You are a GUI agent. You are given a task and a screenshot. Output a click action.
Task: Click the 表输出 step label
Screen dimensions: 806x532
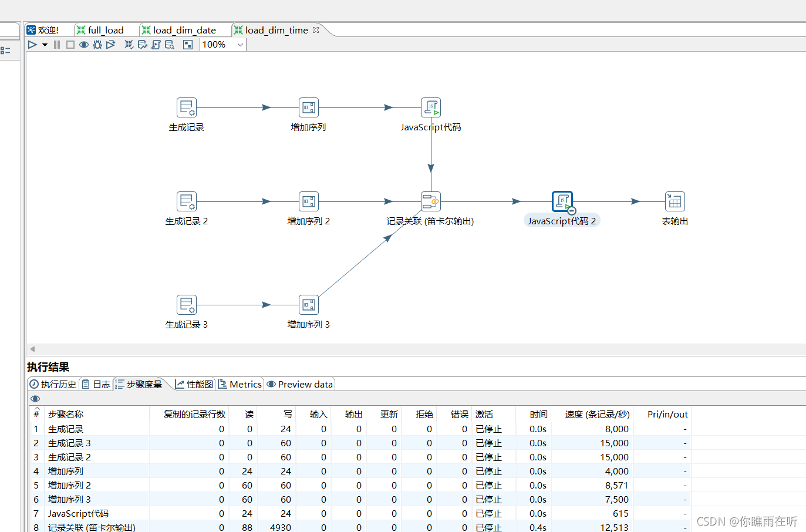[675, 221]
